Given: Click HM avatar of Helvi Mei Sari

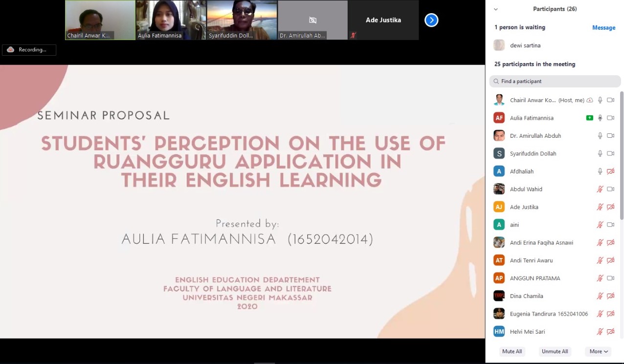Looking at the screenshot, I should (499, 332).
